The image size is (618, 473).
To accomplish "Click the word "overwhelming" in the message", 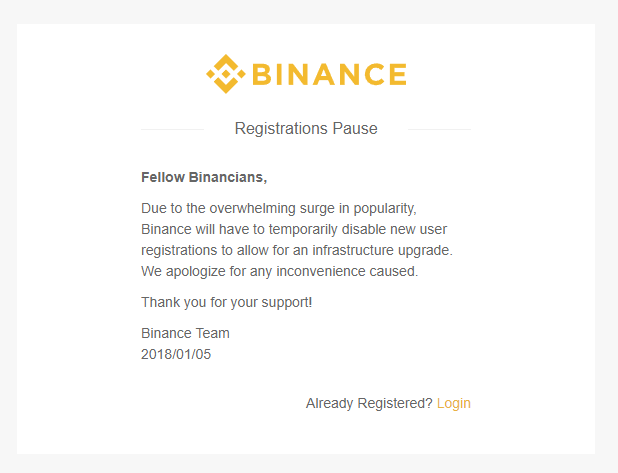I will 253,209.
